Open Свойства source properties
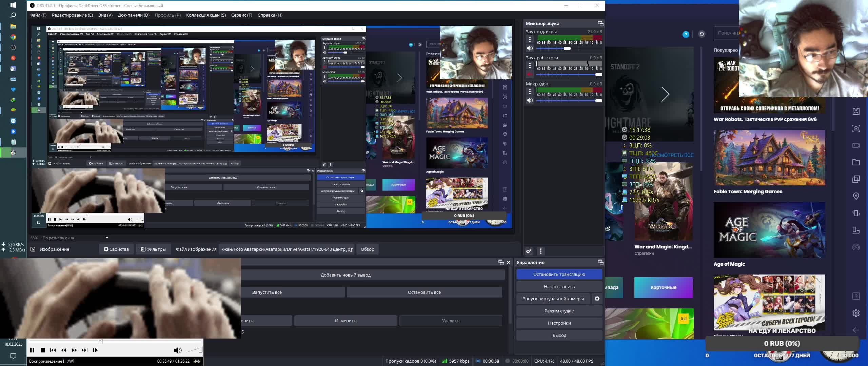 (x=116, y=249)
